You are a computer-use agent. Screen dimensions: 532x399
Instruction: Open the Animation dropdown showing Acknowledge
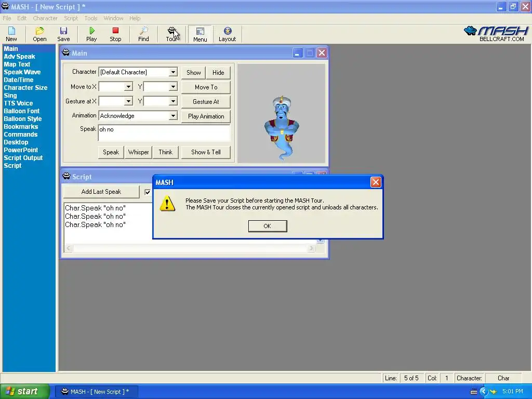tap(173, 116)
